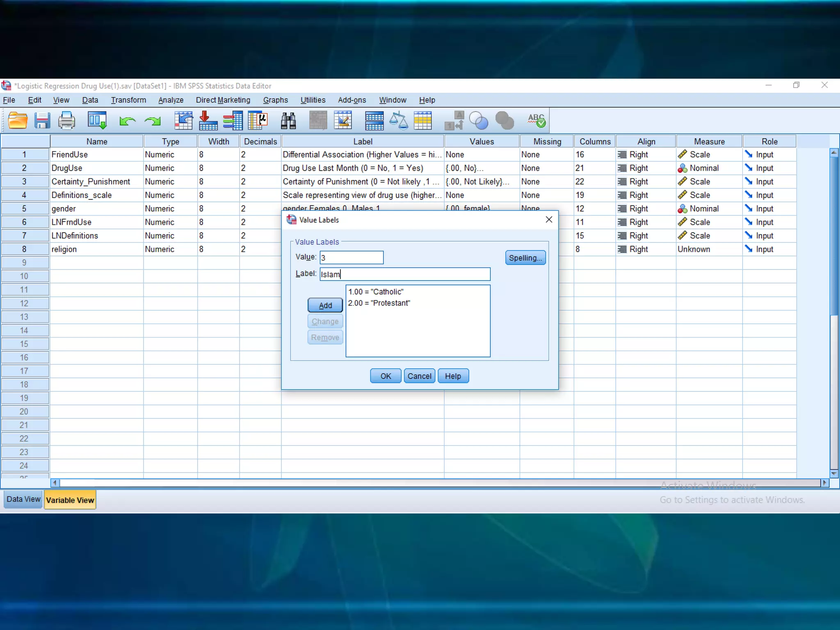This screenshot has width=840, height=630.
Task: Click the Split File icon
Action: pyautogui.click(x=374, y=121)
